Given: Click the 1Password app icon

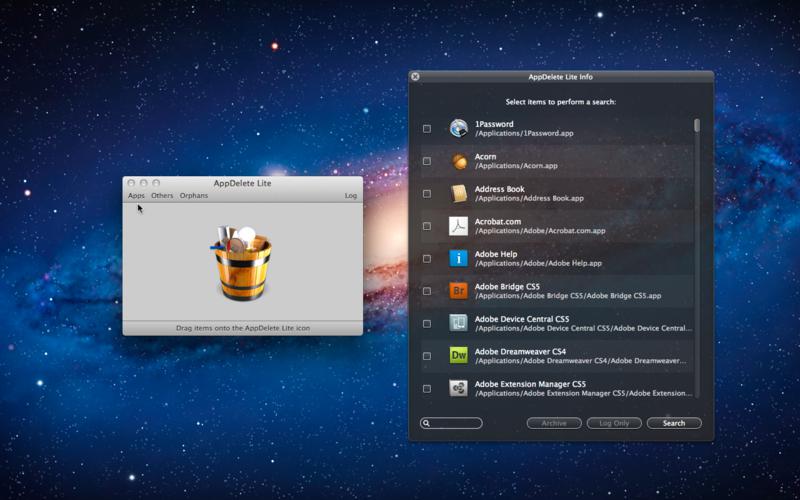Looking at the screenshot, I should (x=458, y=128).
